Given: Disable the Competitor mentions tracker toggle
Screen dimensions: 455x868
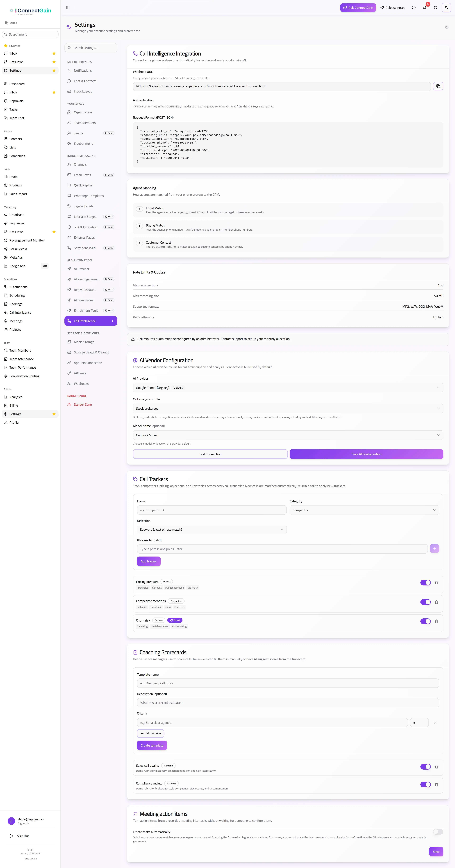Looking at the screenshot, I should [x=425, y=602].
